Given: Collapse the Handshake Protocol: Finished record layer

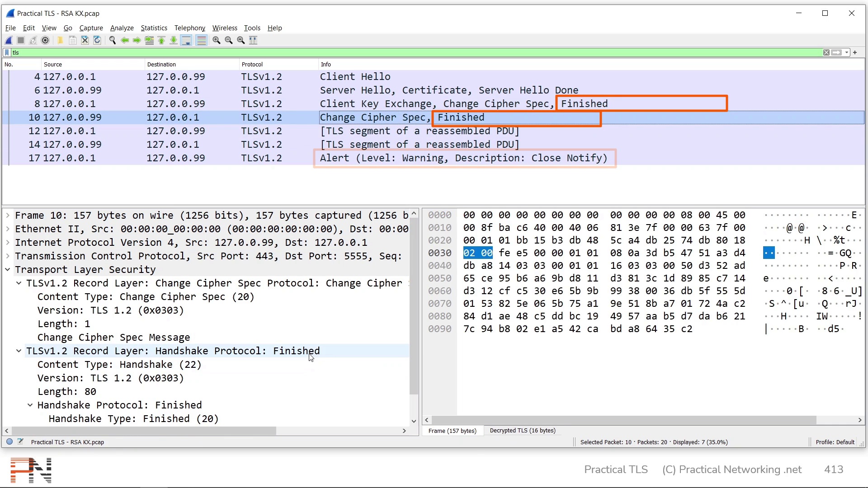Looking at the screenshot, I should click(x=19, y=351).
